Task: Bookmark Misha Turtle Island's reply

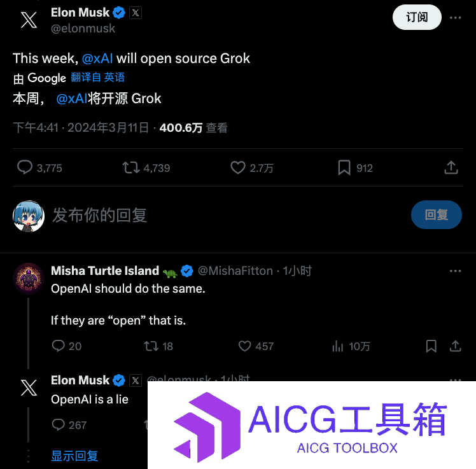Action: pyautogui.click(x=431, y=346)
